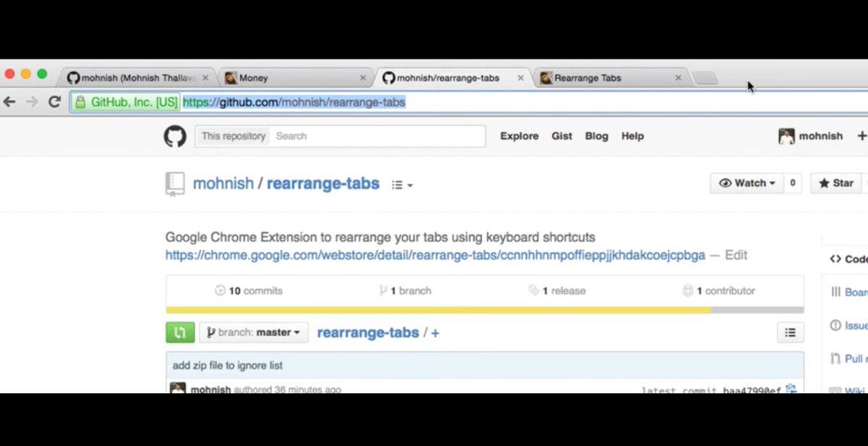Click the plus icon in GitHub header
This screenshot has width=868, height=446.
pyautogui.click(x=861, y=136)
